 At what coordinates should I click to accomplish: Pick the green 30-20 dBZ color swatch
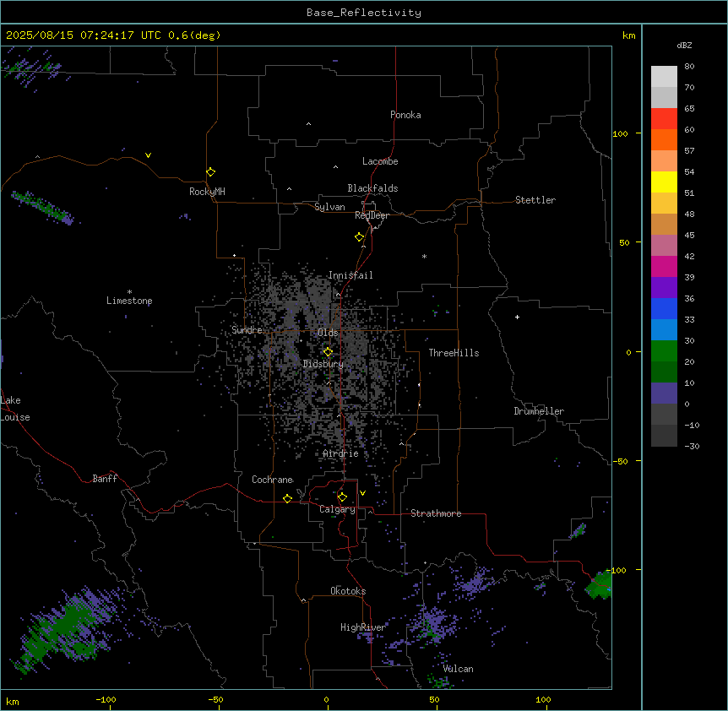pyautogui.click(x=664, y=351)
